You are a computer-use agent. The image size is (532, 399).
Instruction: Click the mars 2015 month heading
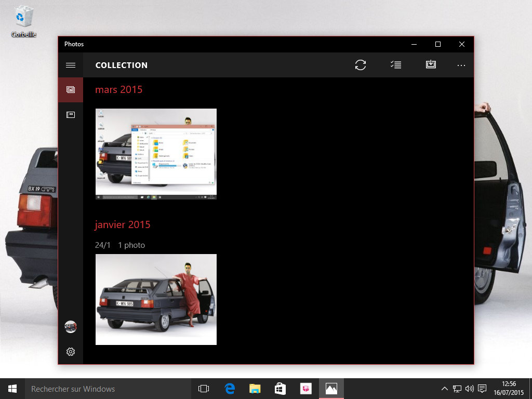118,89
